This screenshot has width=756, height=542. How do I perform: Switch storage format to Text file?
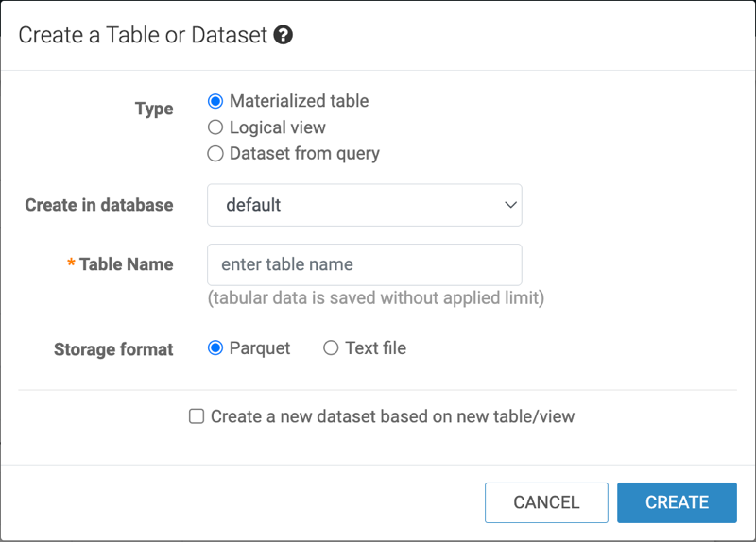[x=331, y=348]
